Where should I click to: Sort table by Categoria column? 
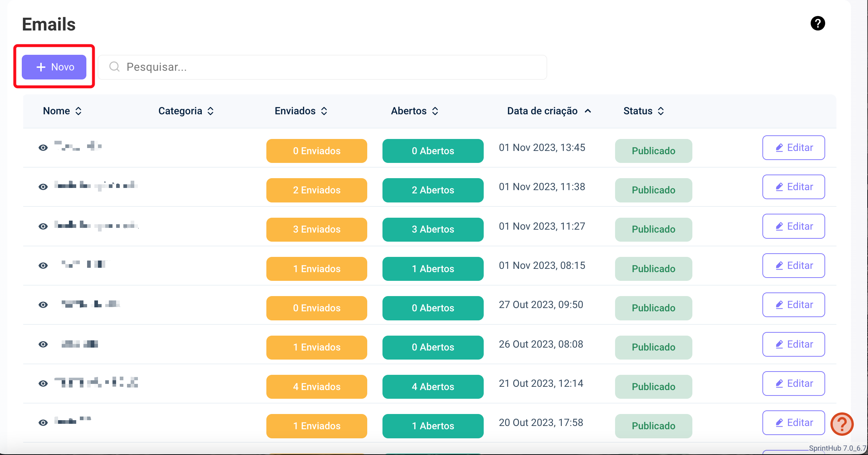coord(186,111)
